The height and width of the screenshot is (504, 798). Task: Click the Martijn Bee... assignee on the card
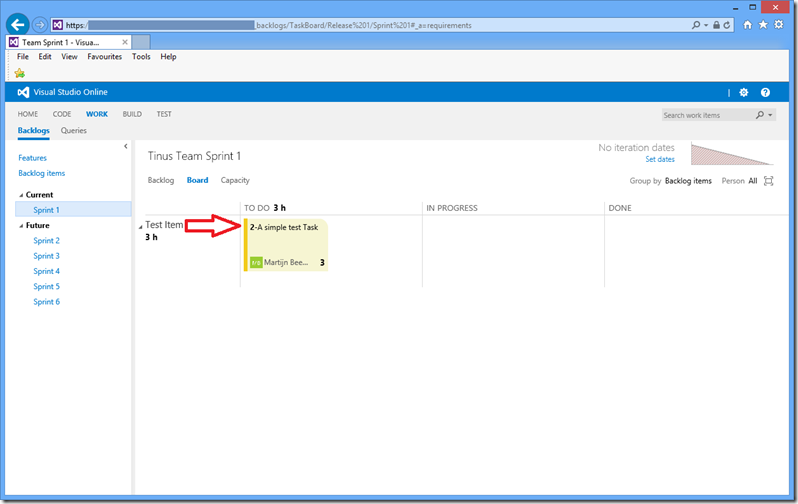[x=286, y=263]
